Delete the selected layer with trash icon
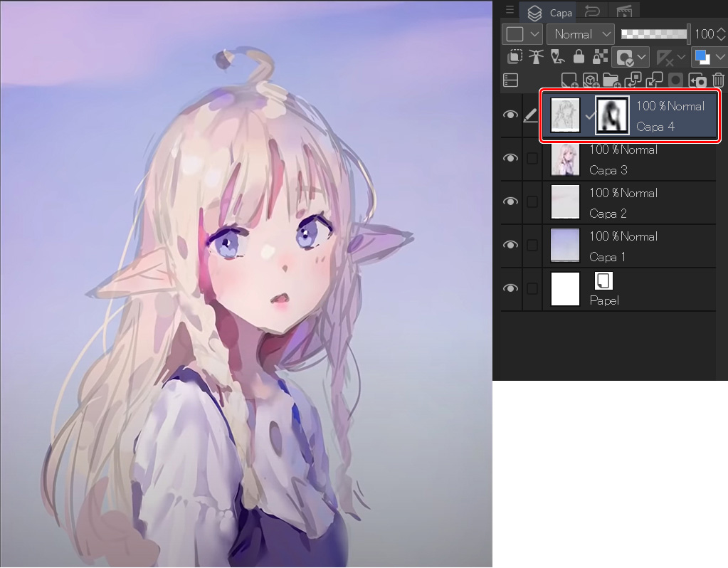The height and width of the screenshot is (568, 728). click(x=719, y=80)
